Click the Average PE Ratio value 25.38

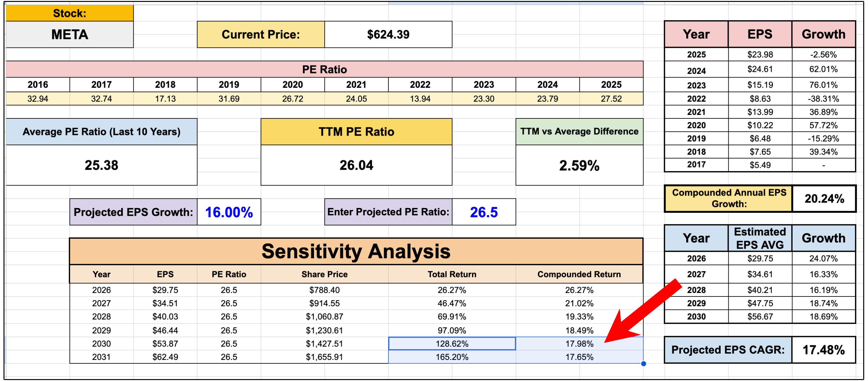click(101, 165)
